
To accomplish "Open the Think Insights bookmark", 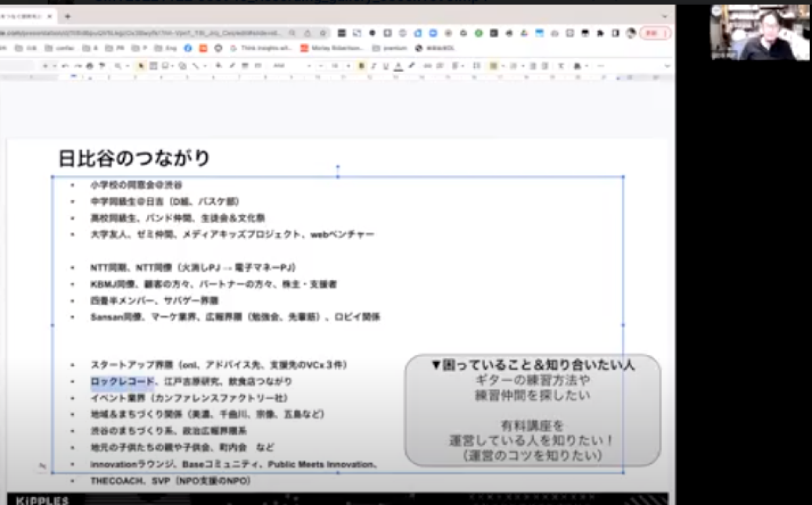I will pos(261,48).
